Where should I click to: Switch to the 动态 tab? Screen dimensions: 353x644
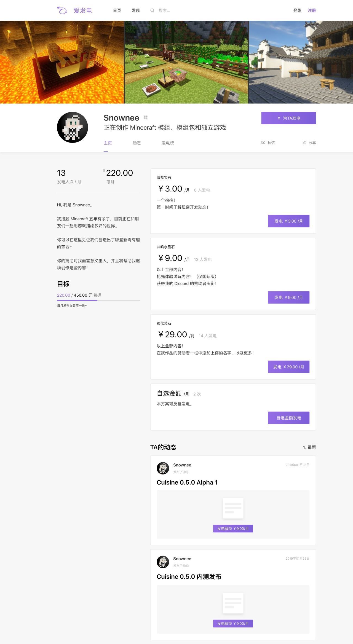tap(137, 143)
